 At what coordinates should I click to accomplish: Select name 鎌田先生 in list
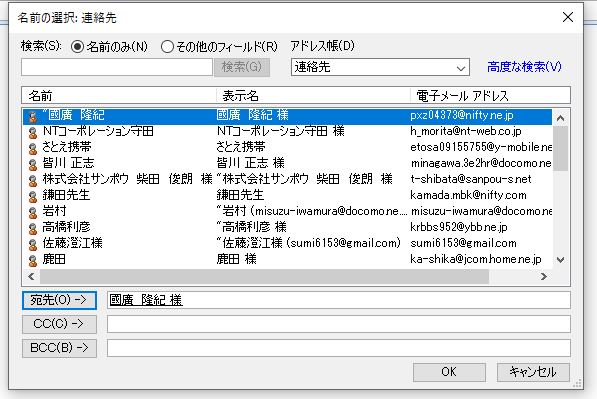click(x=66, y=195)
